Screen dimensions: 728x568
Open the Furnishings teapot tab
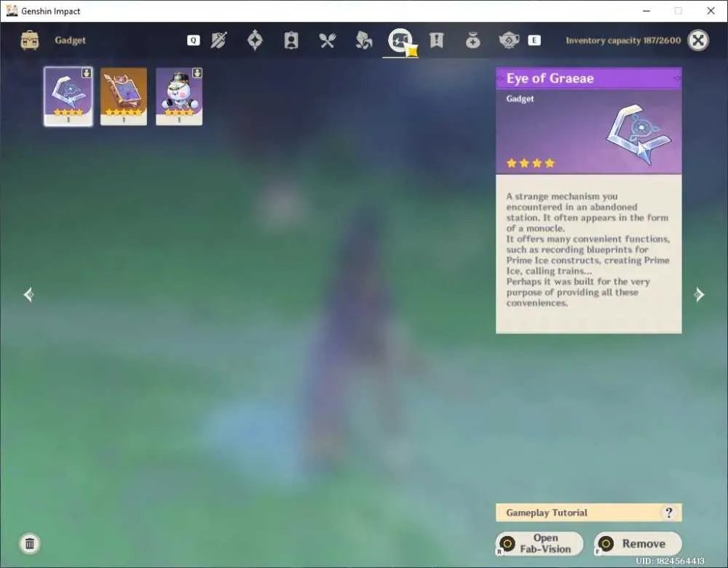pyautogui.click(x=509, y=40)
